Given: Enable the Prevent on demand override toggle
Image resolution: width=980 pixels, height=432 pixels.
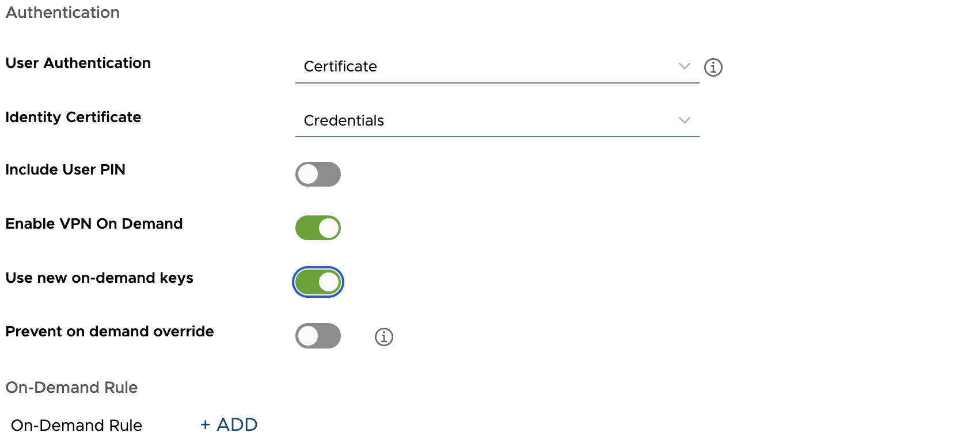Looking at the screenshot, I should pyautogui.click(x=318, y=336).
